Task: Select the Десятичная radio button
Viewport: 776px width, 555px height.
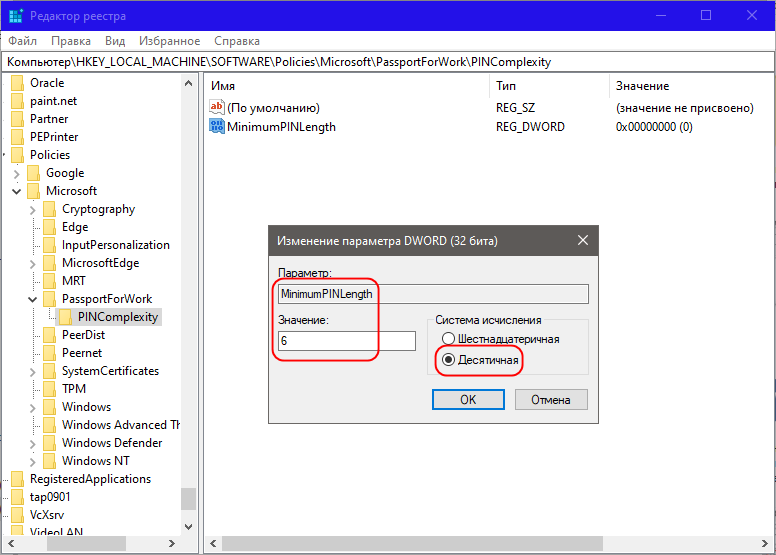Action: [x=448, y=359]
